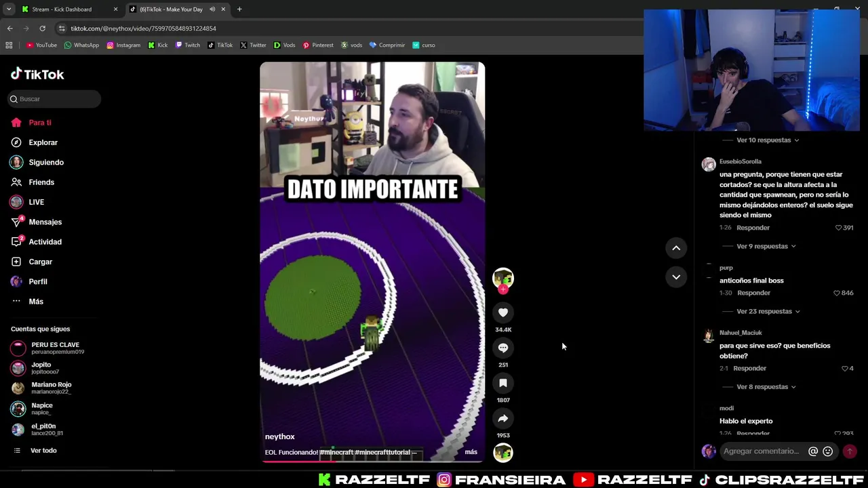Reply to Nahuel_Maciuk's comment
Image resolution: width=868 pixels, height=488 pixels.
[750, 369]
